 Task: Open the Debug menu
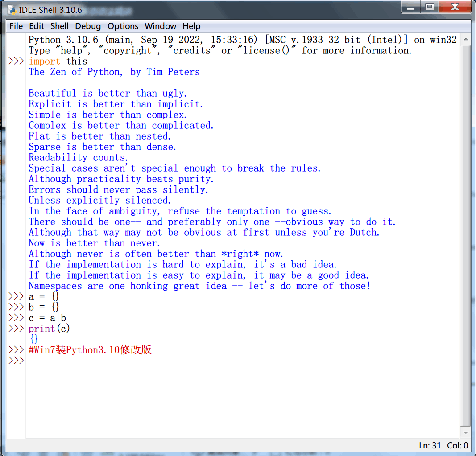coord(88,26)
